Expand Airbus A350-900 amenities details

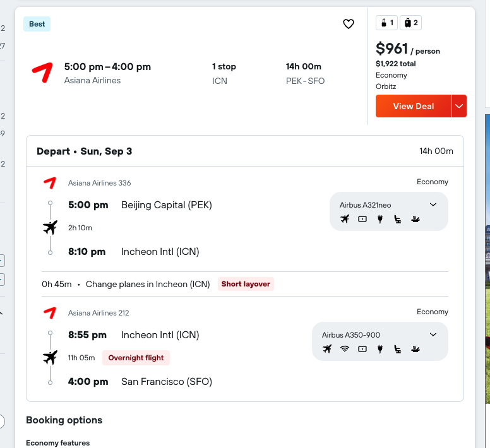[433, 334]
